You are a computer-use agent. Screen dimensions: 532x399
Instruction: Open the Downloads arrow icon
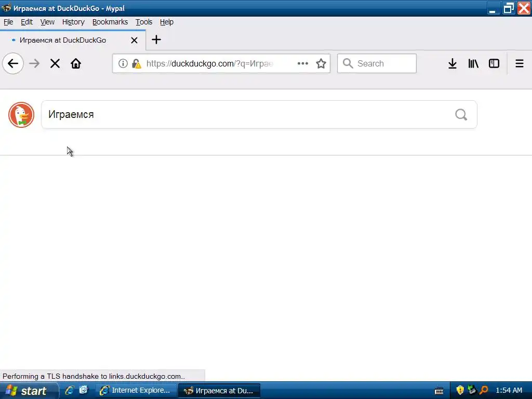pyautogui.click(x=453, y=63)
